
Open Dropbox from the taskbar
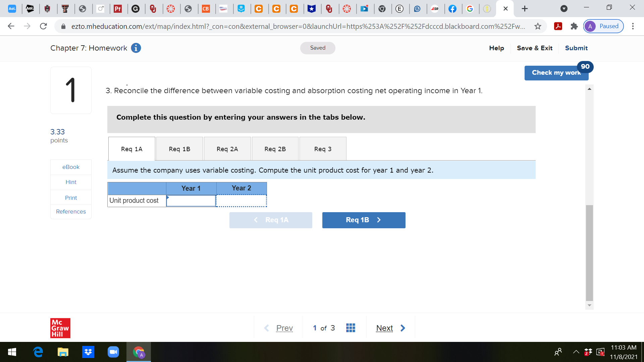tap(88, 352)
